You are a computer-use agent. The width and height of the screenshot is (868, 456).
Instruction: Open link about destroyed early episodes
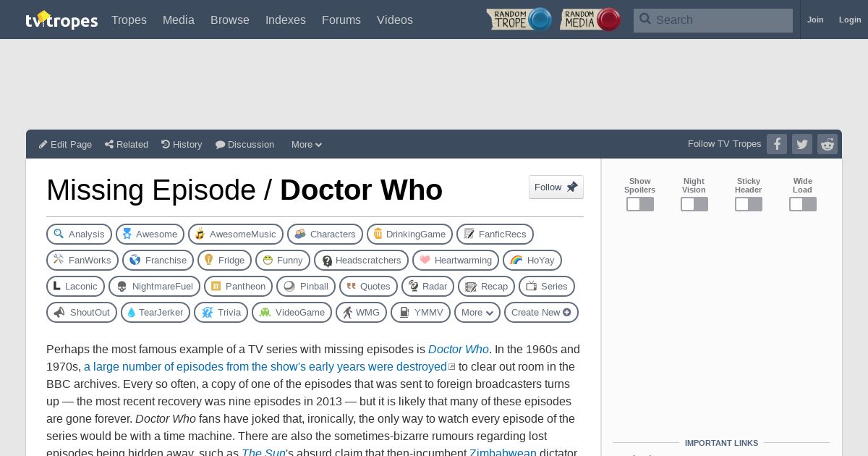coord(265,367)
